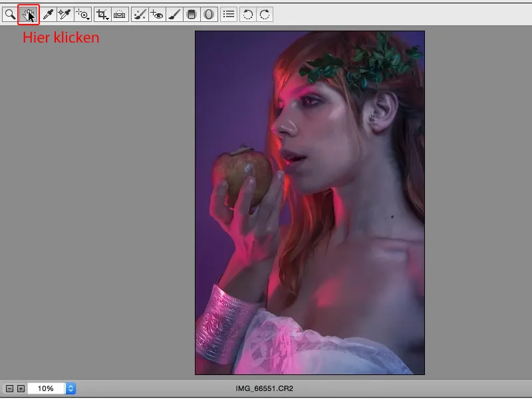Select the Graduated Filter tool
The height and width of the screenshot is (399, 532).
(x=192, y=15)
